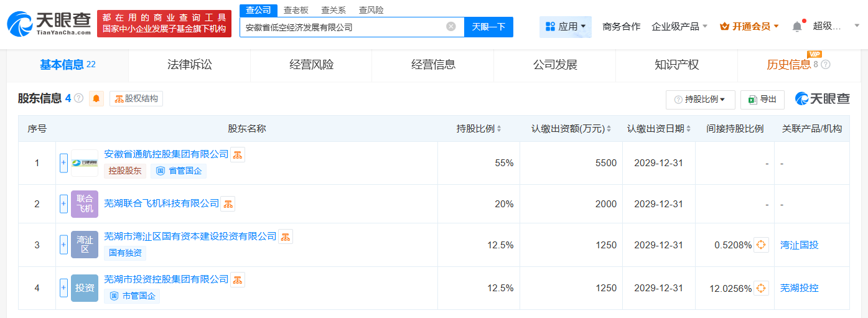Open the 企业级产品 dropdown
The height and width of the screenshot is (318, 868).
(x=679, y=27)
